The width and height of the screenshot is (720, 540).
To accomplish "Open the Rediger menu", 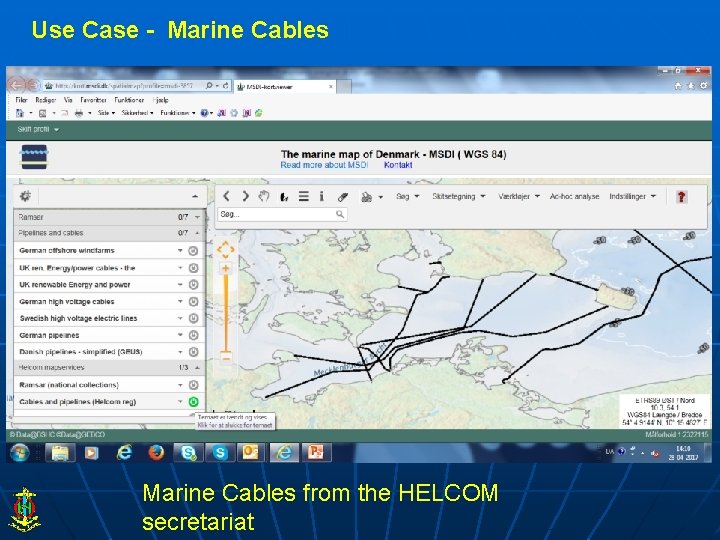I will (x=45, y=100).
